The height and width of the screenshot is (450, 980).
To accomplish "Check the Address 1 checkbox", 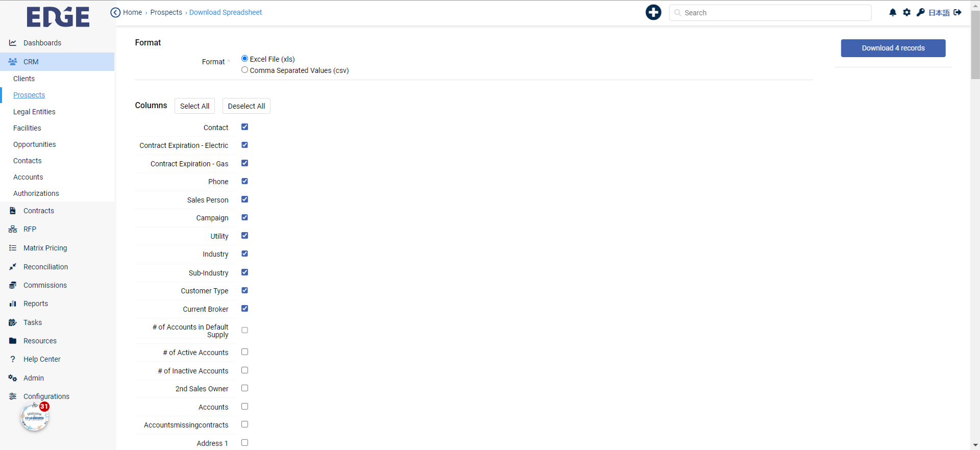I will 244,443.
